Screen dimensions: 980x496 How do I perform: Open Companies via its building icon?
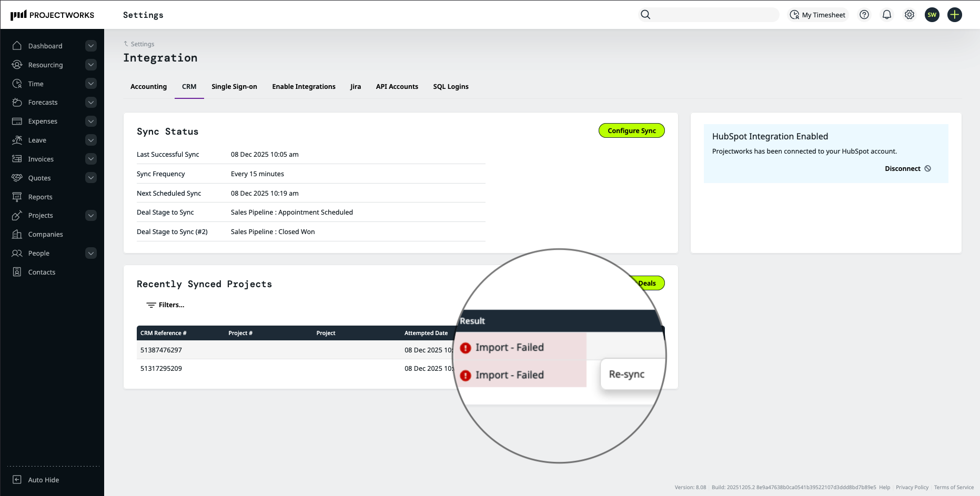point(17,234)
